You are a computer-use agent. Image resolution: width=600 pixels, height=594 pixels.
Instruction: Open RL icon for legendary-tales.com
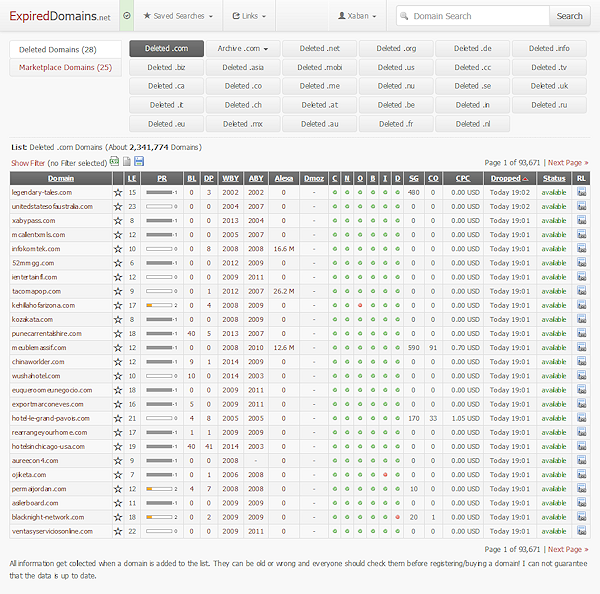coord(581,192)
